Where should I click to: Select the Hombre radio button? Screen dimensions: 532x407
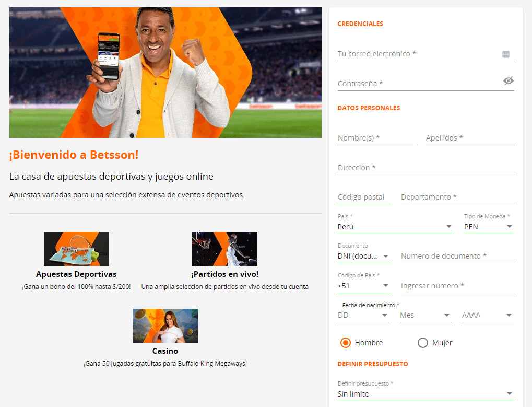(x=346, y=343)
